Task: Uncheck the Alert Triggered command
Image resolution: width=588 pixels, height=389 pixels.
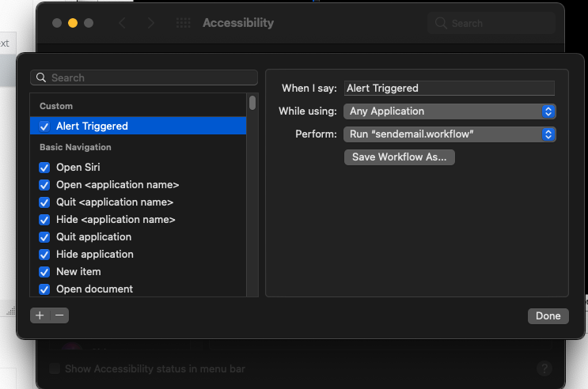Action: tap(45, 126)
